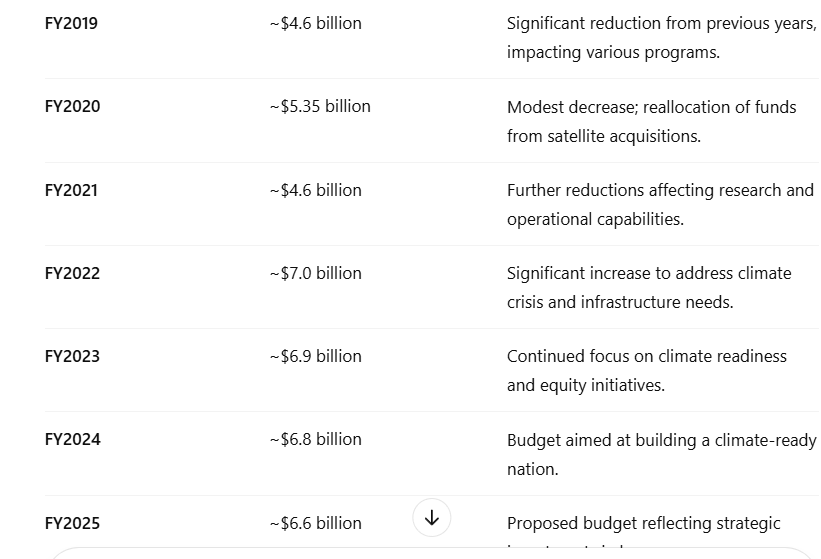The image size is (821, 559).
Task: Click the scroll-to-bottom arrow button
Action: (432, 518)
